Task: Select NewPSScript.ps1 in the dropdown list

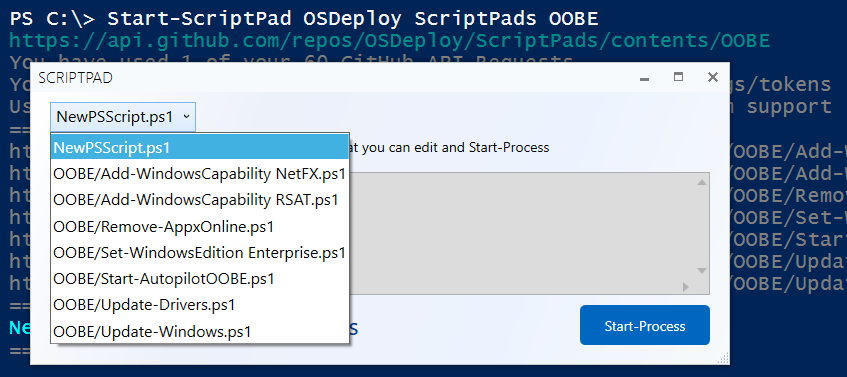Action: click(200, 147)
